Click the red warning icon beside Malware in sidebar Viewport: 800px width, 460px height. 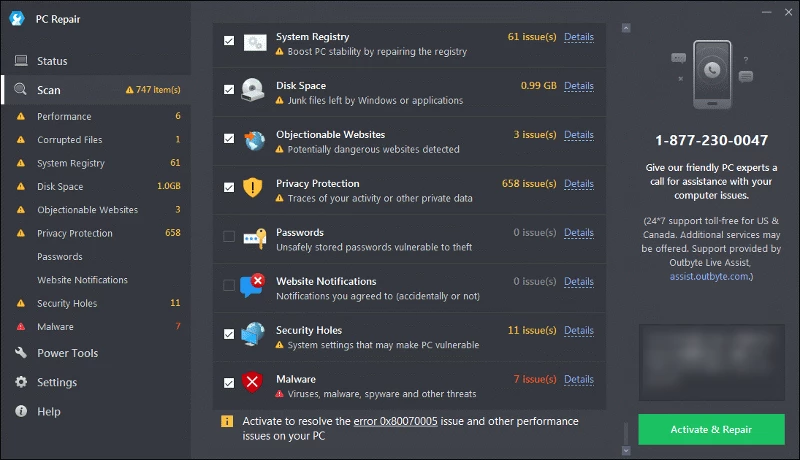pyautogui.click(x=21, y=326)
